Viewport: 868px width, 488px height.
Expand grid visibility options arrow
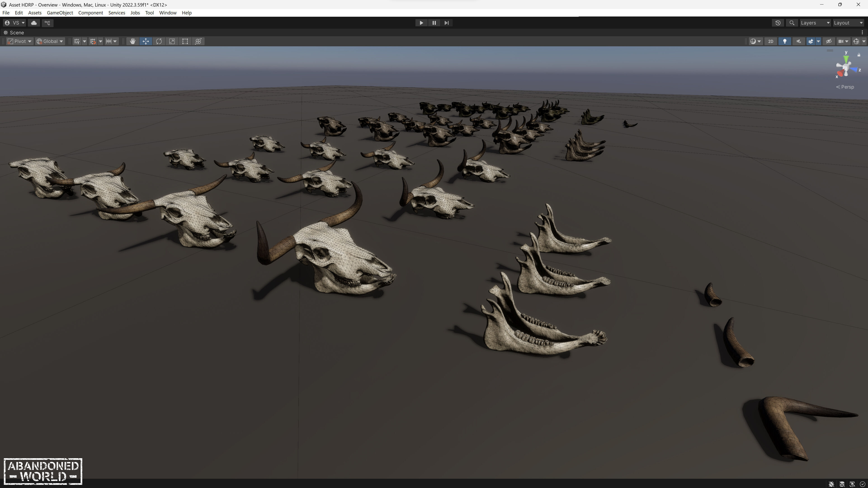click(x=84, y=41)
